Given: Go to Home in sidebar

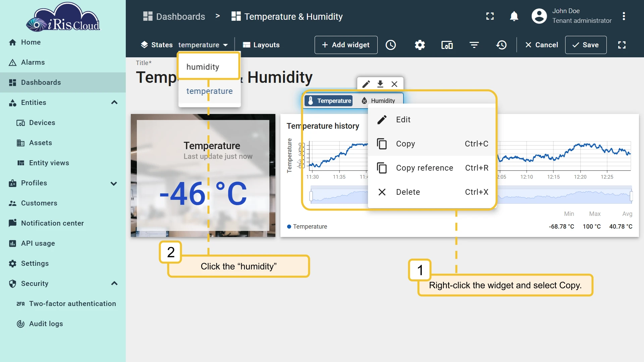Looking at the screenshot, I should [x=63, y=42].
